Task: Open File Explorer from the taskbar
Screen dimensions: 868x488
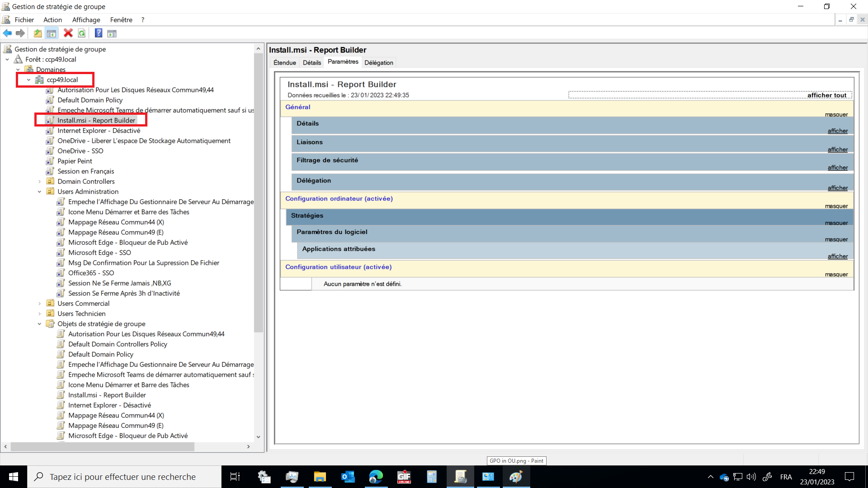Action: [x=320, y=477]
